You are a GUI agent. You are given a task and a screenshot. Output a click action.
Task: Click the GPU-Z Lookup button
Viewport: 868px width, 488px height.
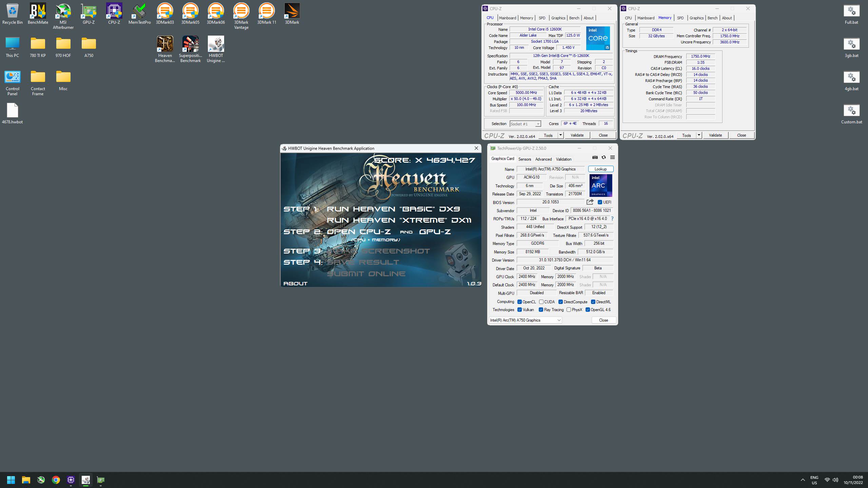click(x=600, y=169)
